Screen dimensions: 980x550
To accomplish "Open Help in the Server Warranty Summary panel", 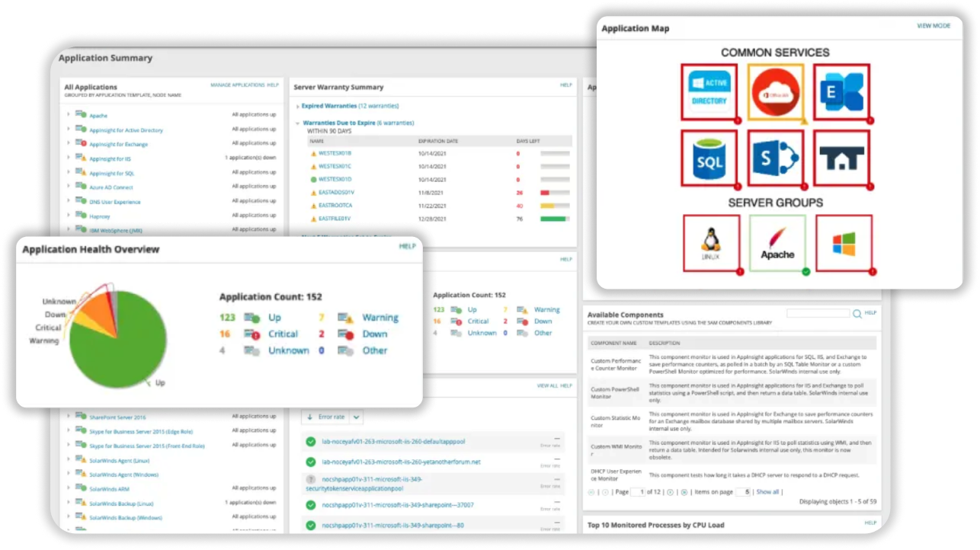I will (566, 85).
